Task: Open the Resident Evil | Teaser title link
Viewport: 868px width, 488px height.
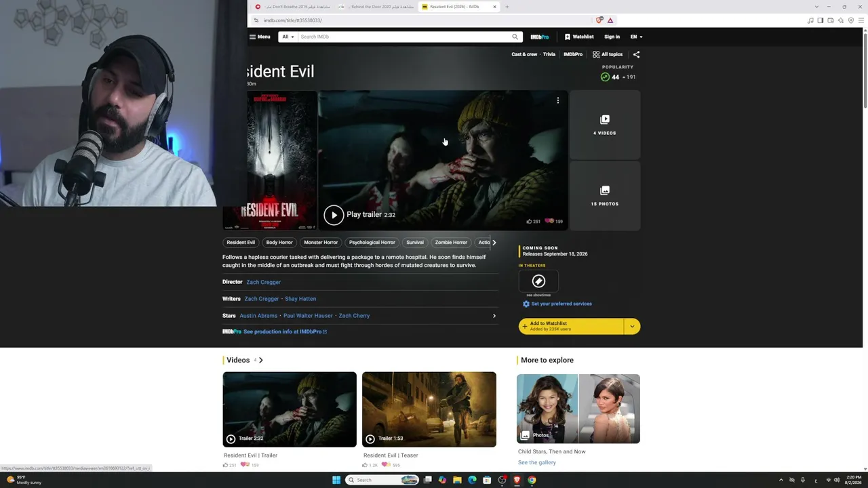Action: pos(391,455)
